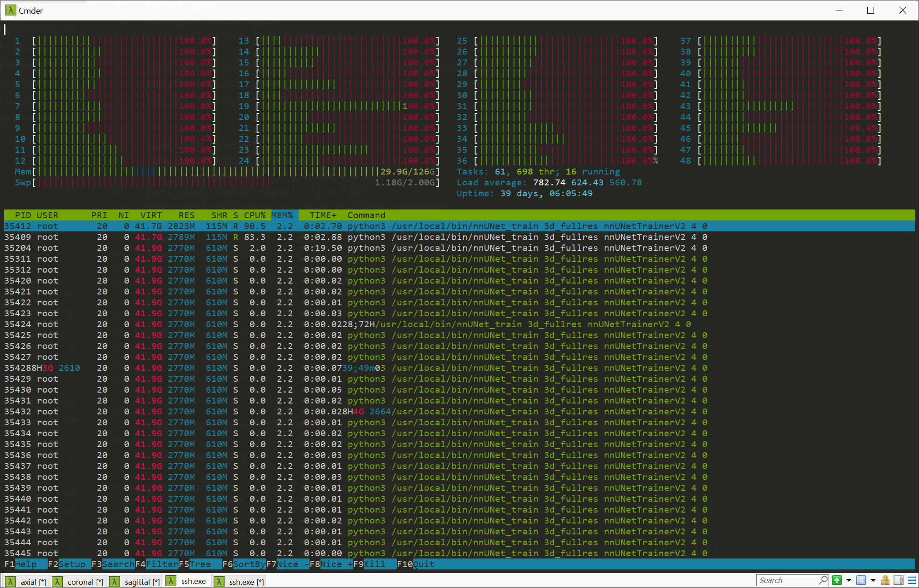Open the new console dropdown arrow
The image size is (919, 588).
point(849,580)
